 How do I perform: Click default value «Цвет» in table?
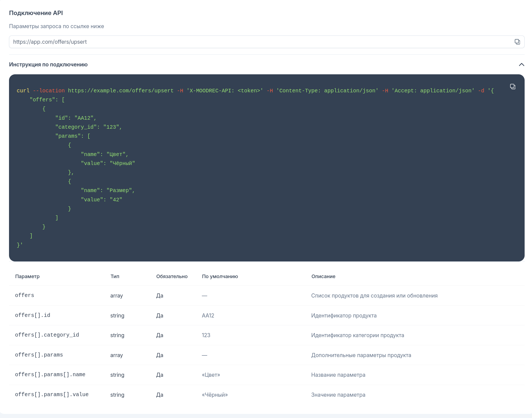tap(211, 375)
